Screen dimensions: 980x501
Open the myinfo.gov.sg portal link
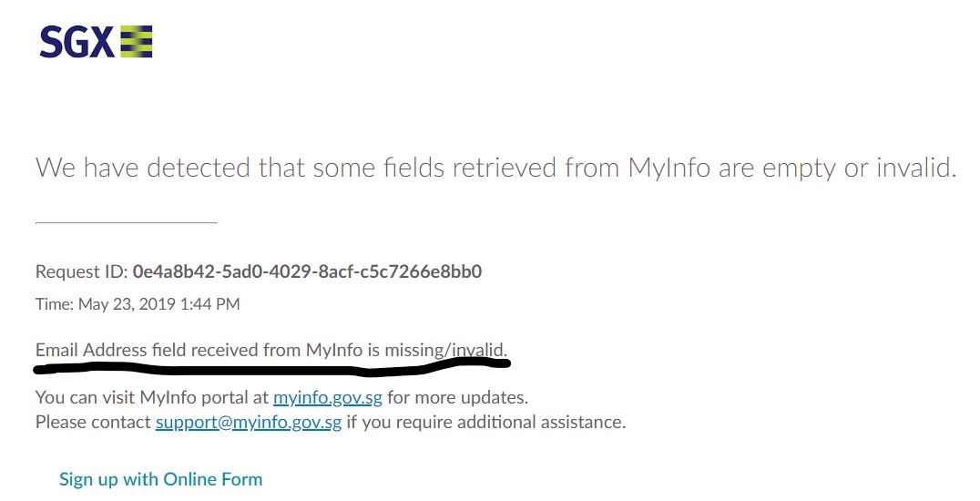(x=328, y=397)
